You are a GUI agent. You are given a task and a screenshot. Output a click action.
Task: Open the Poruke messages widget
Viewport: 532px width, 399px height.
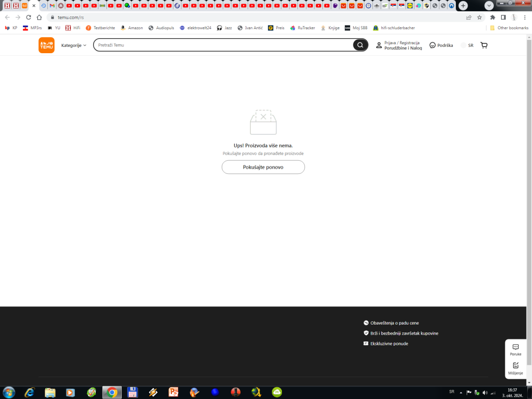pyautogui.click(x=516, y=350)
